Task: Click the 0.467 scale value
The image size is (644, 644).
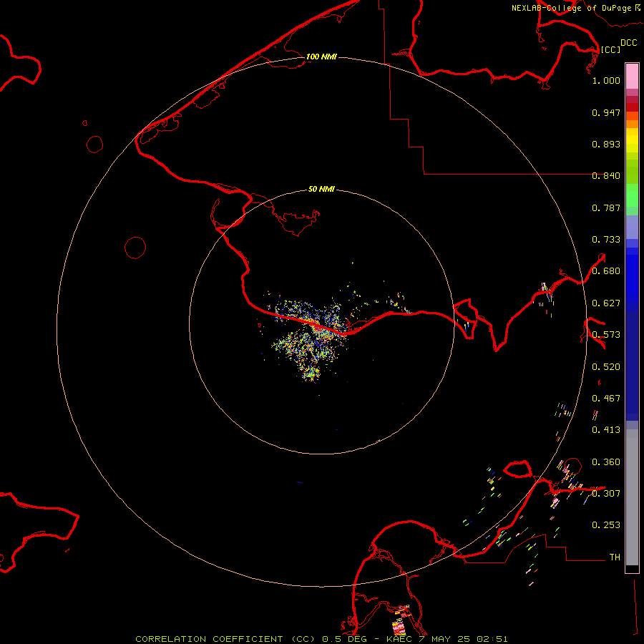Action: point(606,399)
